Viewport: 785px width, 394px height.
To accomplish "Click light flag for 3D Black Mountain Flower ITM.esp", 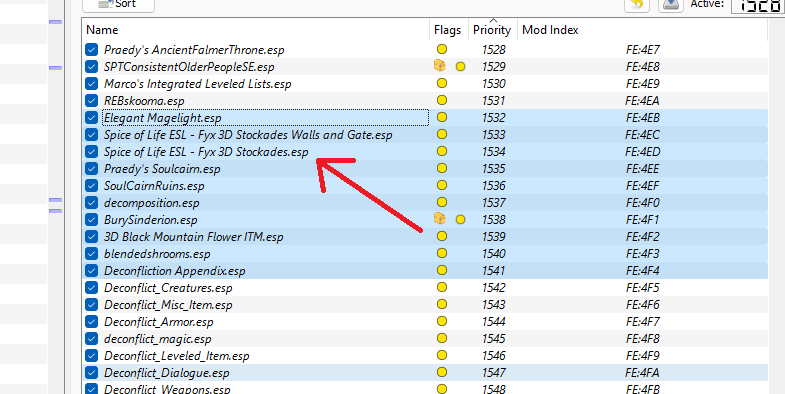I will 442,236.
